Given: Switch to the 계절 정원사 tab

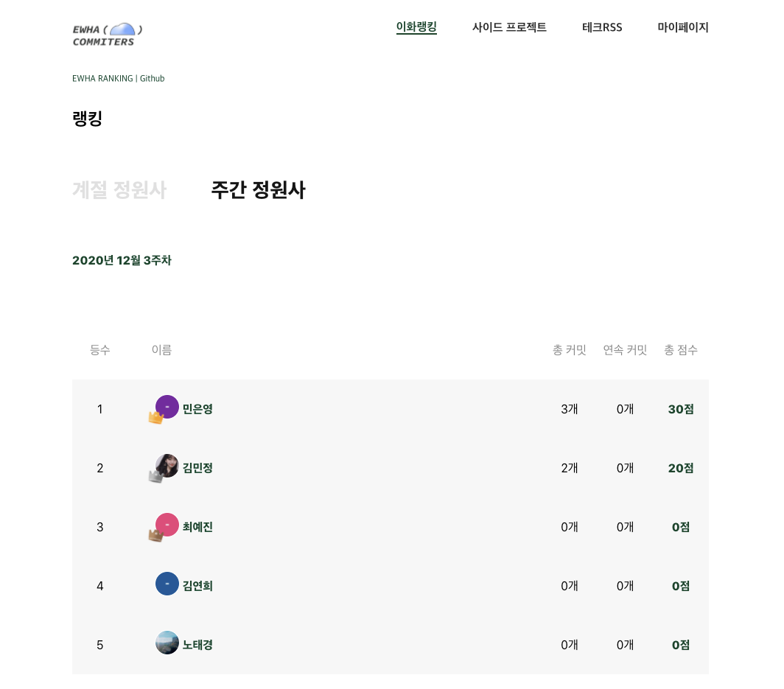Looking at the screenshot, I should pyautogui.click(x=119, y=190).
